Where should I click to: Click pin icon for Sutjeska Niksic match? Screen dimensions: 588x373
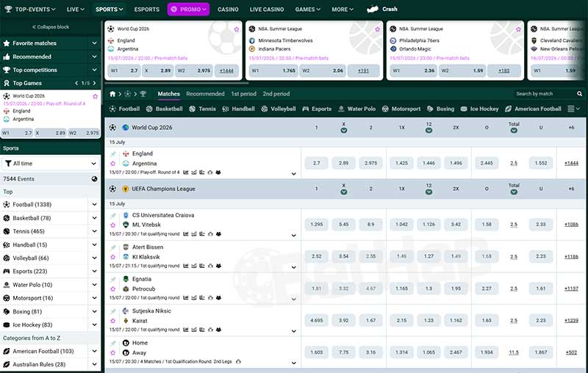pyautogui.click(x=113, y=311)
